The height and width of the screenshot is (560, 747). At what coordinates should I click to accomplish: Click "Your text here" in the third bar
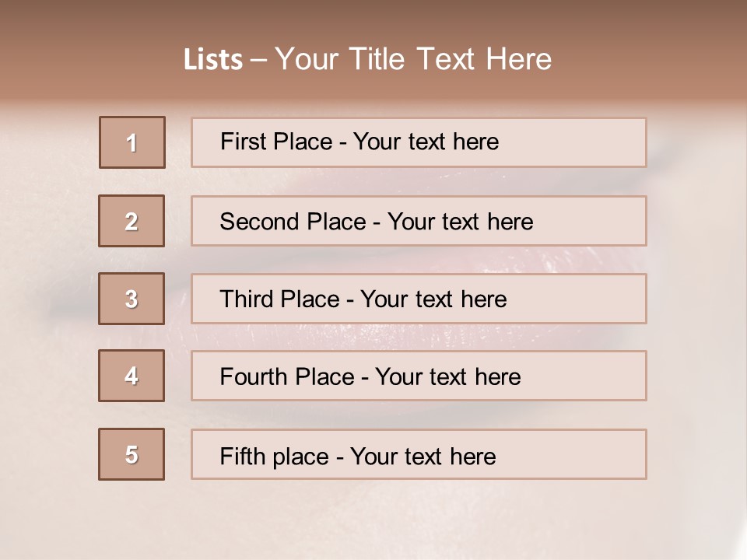point(433,299)
